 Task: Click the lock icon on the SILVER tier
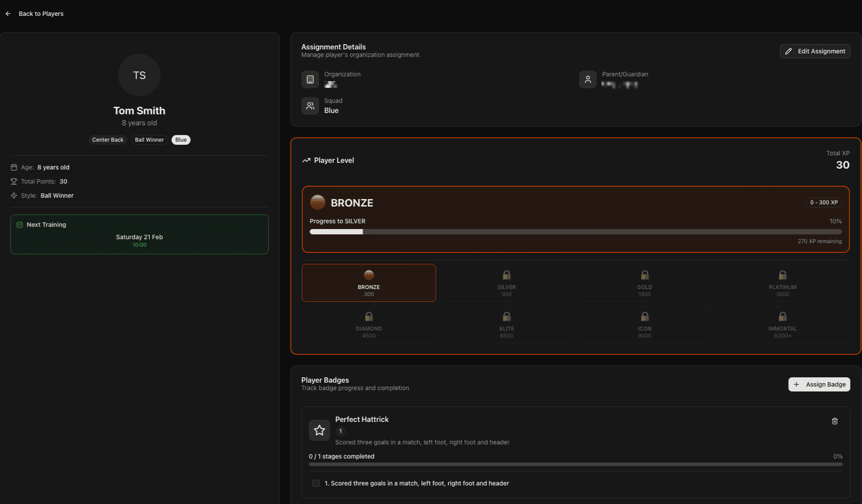[507, 275]
